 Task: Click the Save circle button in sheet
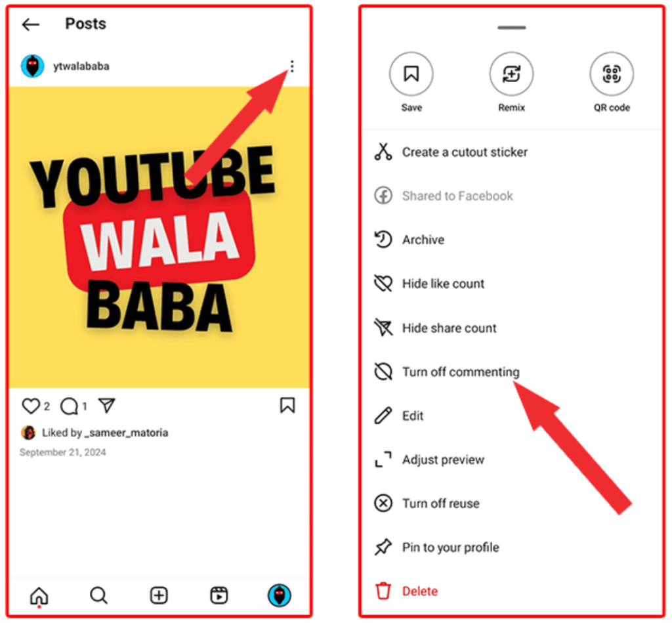pos(411,74)
